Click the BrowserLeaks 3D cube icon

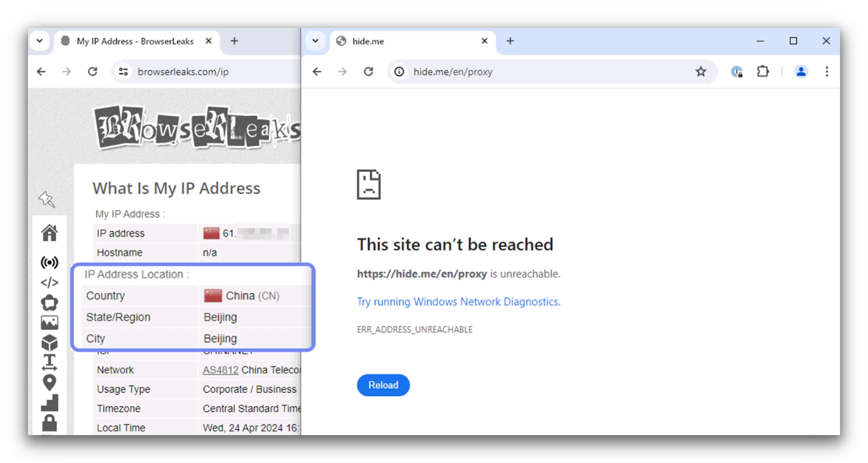(50, 342)
